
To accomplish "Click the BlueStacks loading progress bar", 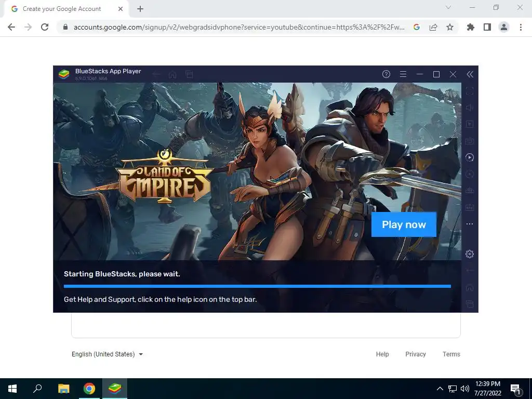I will point(257,286).
